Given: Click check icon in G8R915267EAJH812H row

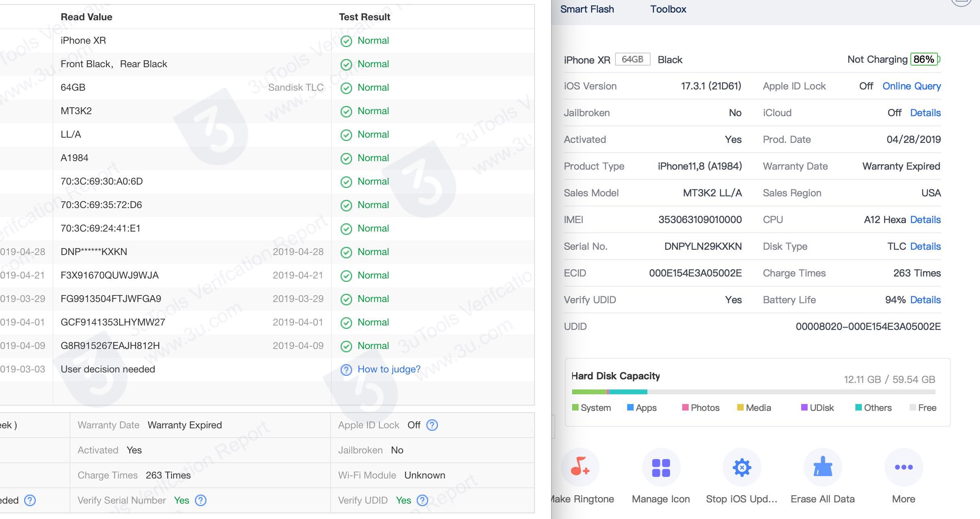Looking at the screenshot, I should [346, 346].
